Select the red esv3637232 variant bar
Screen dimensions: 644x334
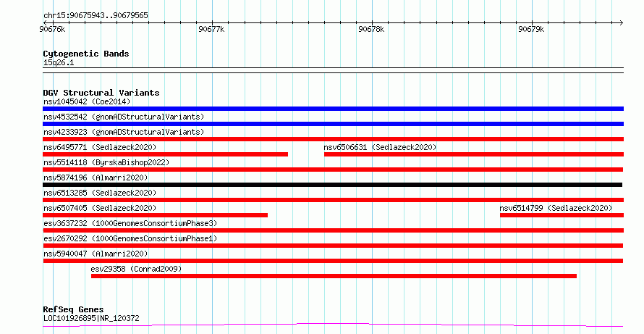[333, 230]
